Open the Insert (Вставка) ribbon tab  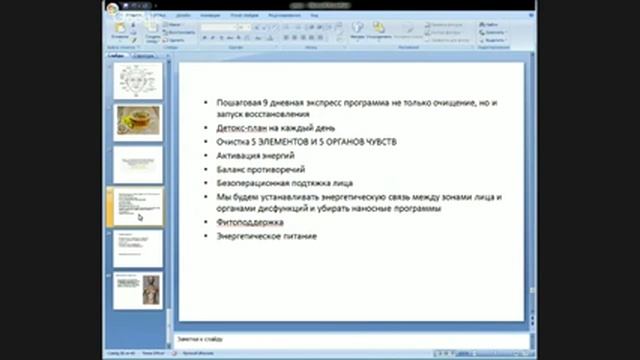click(158, 15)
